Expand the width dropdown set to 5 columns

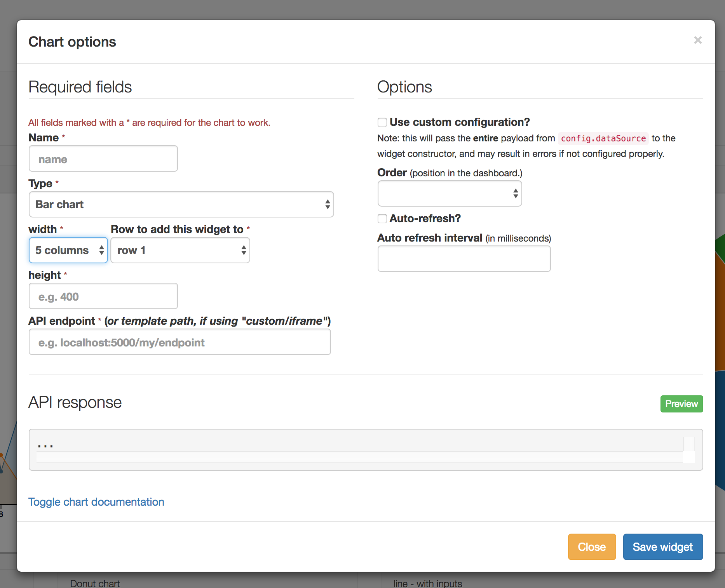[68, 250]
